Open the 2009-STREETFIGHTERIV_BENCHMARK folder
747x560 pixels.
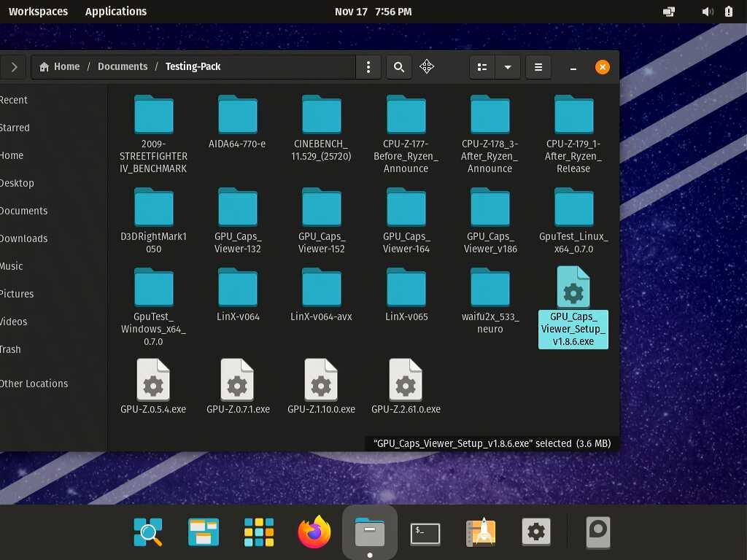tap(153, 134)
